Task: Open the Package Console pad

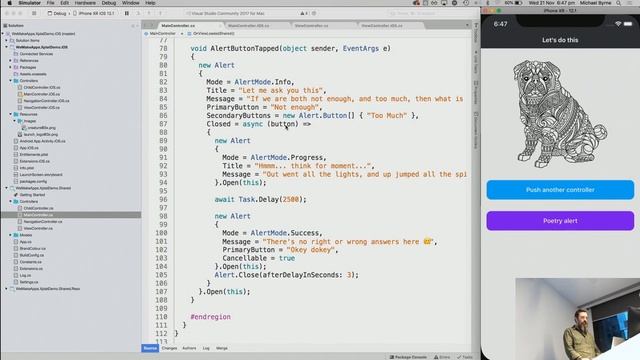Action: coord(408,357)
